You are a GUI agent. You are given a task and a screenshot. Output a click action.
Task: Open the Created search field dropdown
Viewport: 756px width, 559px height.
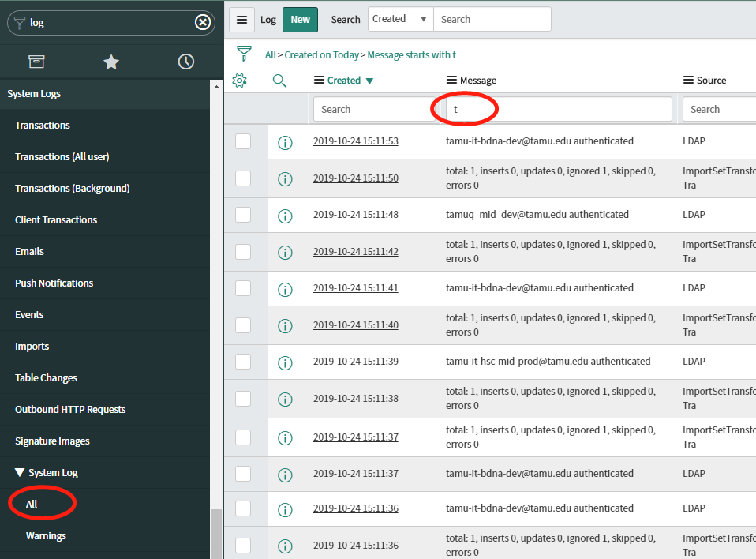[400, 20]
